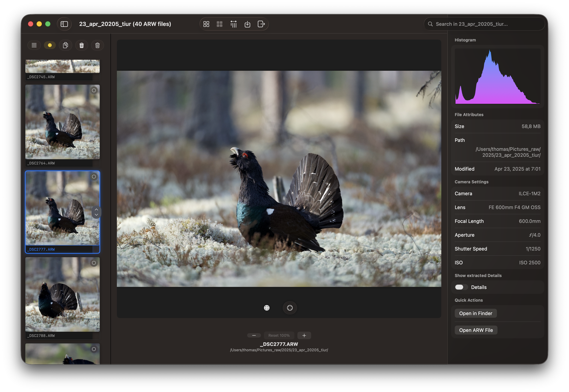The image size is (569, 392).
Task: Tick selection circle on _DSC2788.ARW thumbnail
Action: click(x=94, y=263)
